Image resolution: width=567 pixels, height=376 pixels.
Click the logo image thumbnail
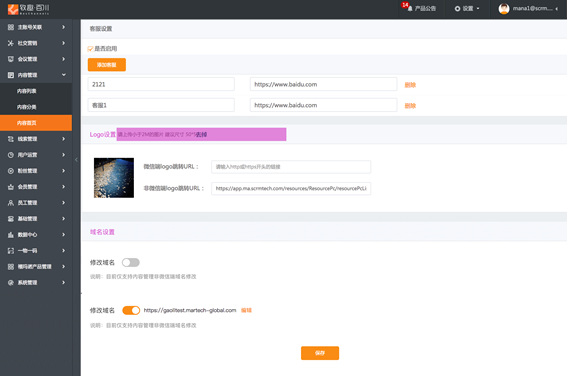point(114,178)
